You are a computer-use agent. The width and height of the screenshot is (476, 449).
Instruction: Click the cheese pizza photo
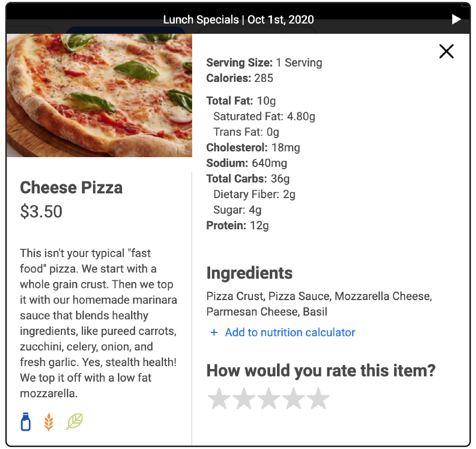pos(99,95)
